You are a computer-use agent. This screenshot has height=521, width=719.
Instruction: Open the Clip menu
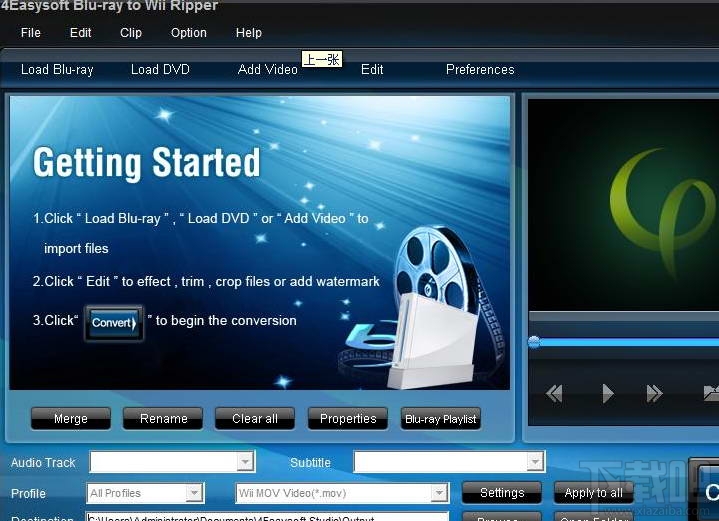(131, 33)
